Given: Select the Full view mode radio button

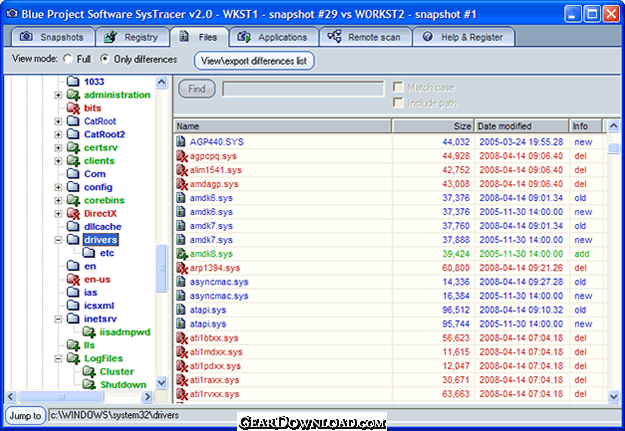Looking at the screenshot, I should [x=68, y=59].
